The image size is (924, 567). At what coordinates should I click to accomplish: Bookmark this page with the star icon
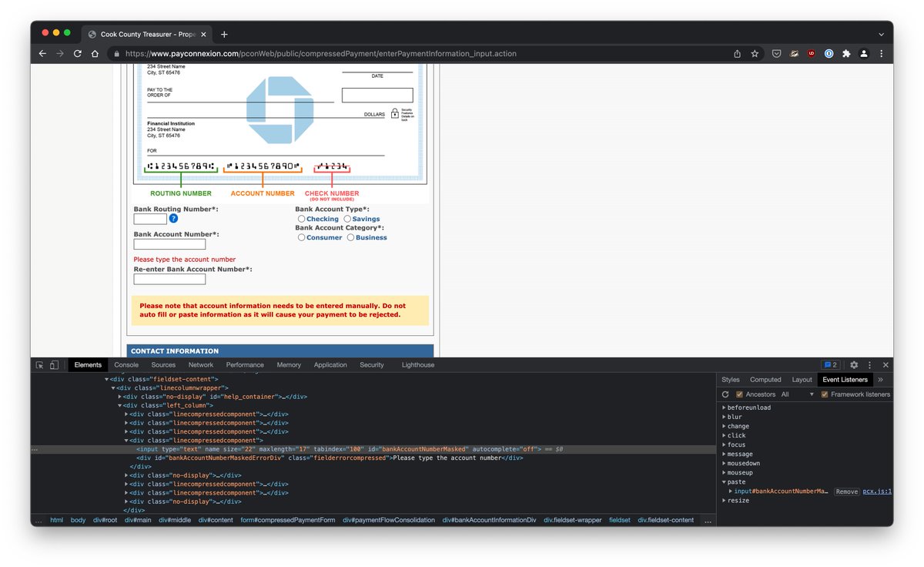(x=755, y=54)
